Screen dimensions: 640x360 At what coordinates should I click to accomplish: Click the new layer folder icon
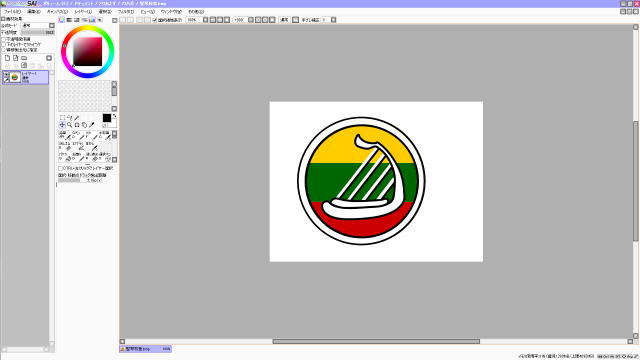pyautogui.click(x=24, y=58)
